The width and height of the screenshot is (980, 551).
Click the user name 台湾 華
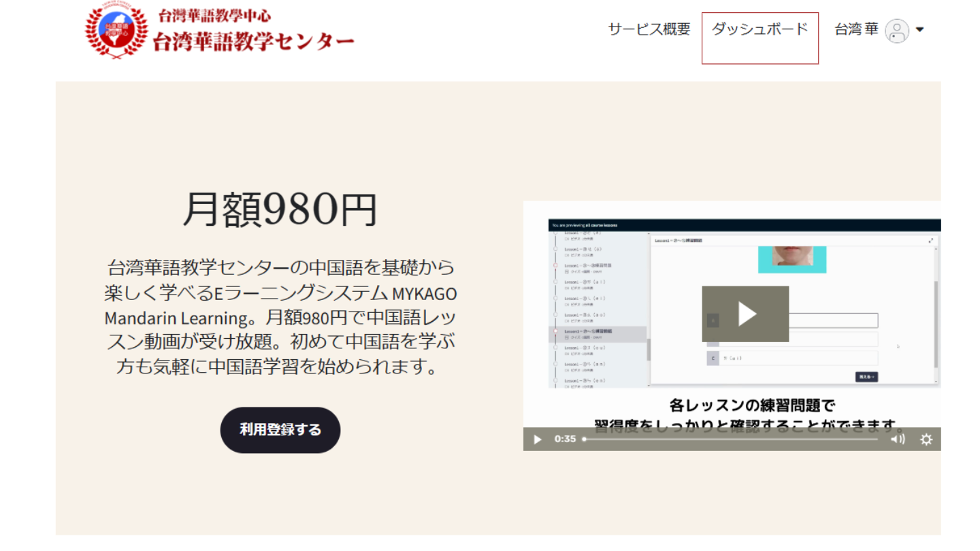(856, 29)
